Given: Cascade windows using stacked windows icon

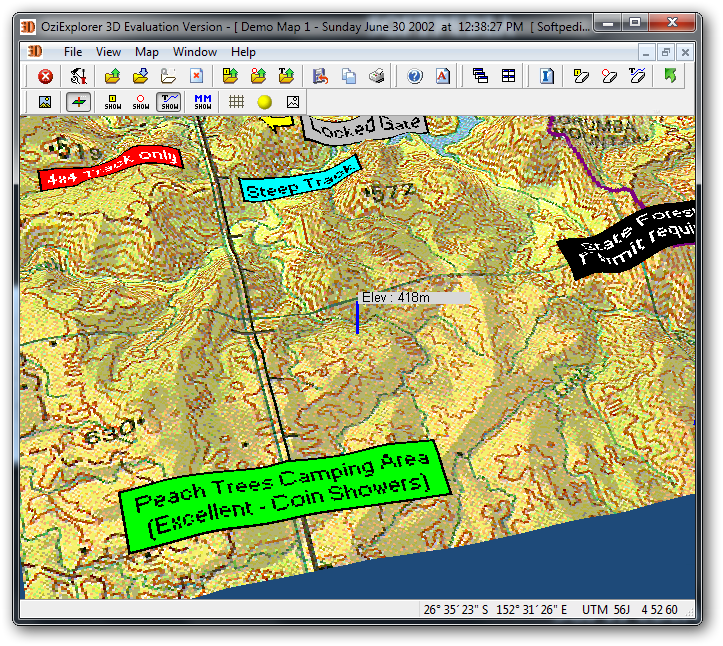Looking at the screenshot, I should pyautogui.click(x=480, y=76).
